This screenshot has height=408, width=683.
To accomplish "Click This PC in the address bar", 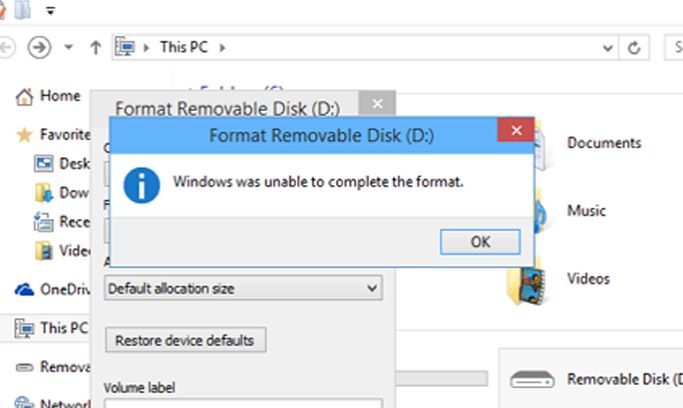I will [184, 47].
